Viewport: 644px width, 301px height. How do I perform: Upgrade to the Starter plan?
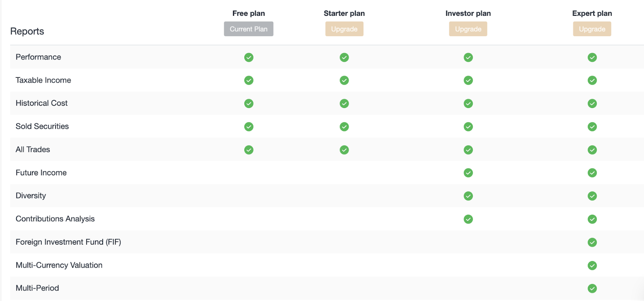tap(344, 29)
